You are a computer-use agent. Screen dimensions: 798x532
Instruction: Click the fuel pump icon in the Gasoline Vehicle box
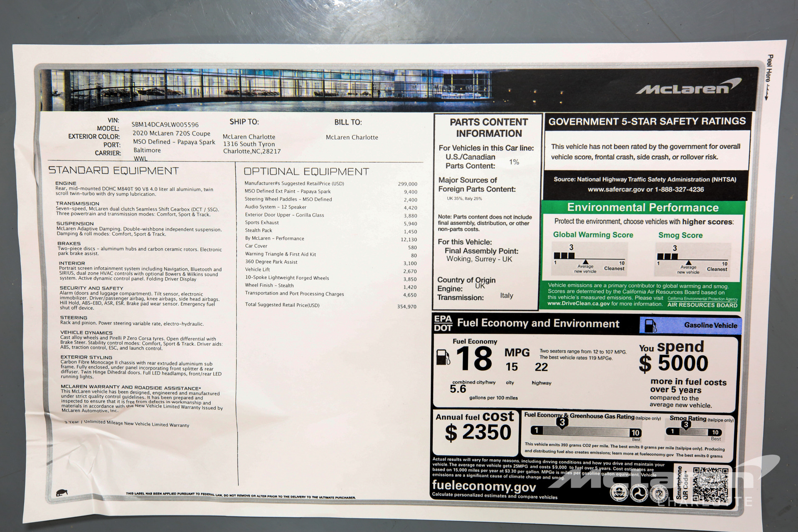(650, 326)
